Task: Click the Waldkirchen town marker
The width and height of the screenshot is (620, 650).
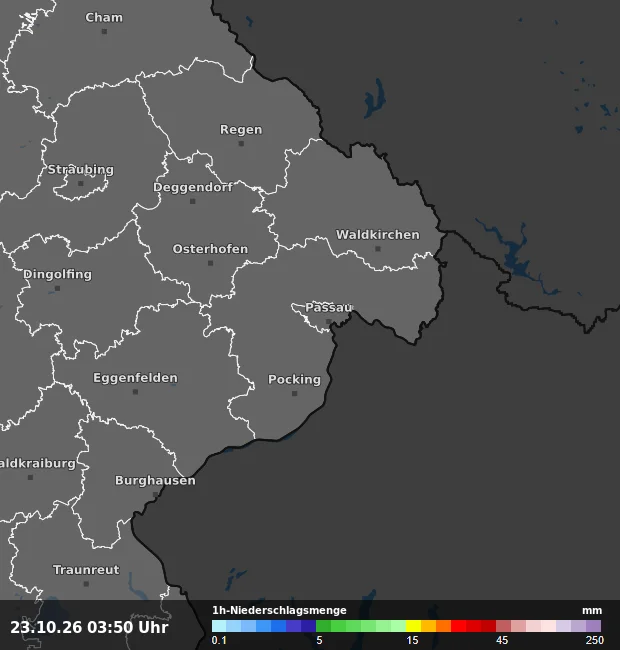Action: [378, 249]
